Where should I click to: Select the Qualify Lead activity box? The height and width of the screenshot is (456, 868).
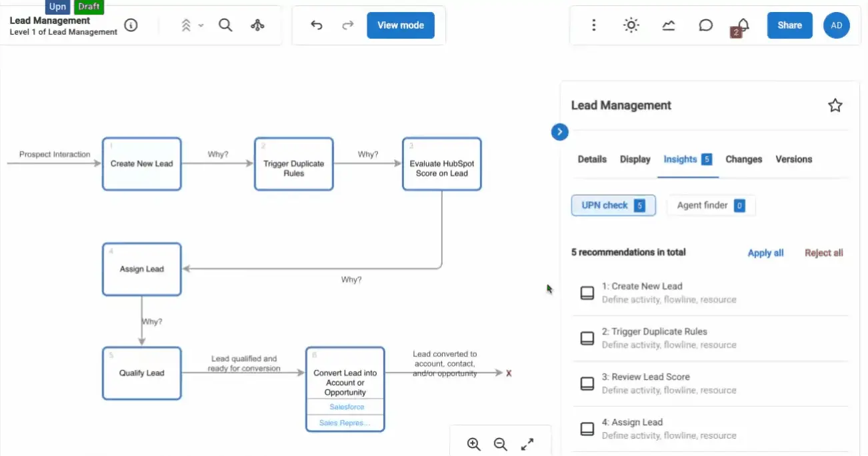(141, 373)
